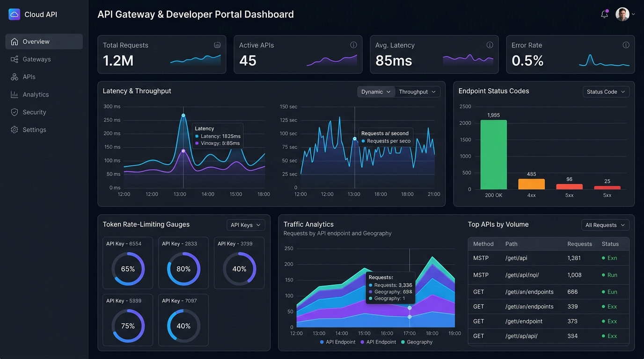Click the Status column header
This screenshot has height=359, width=644.
click(610, 244)
